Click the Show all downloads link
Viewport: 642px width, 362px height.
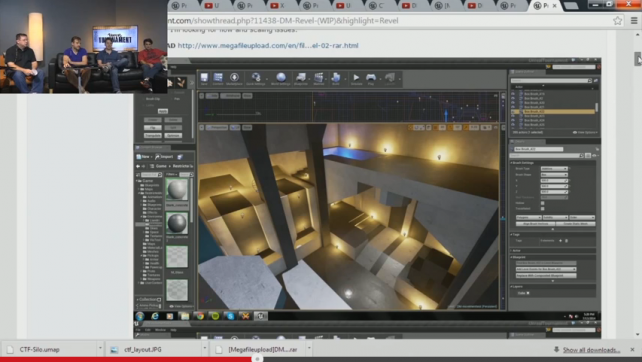point(591,350)
